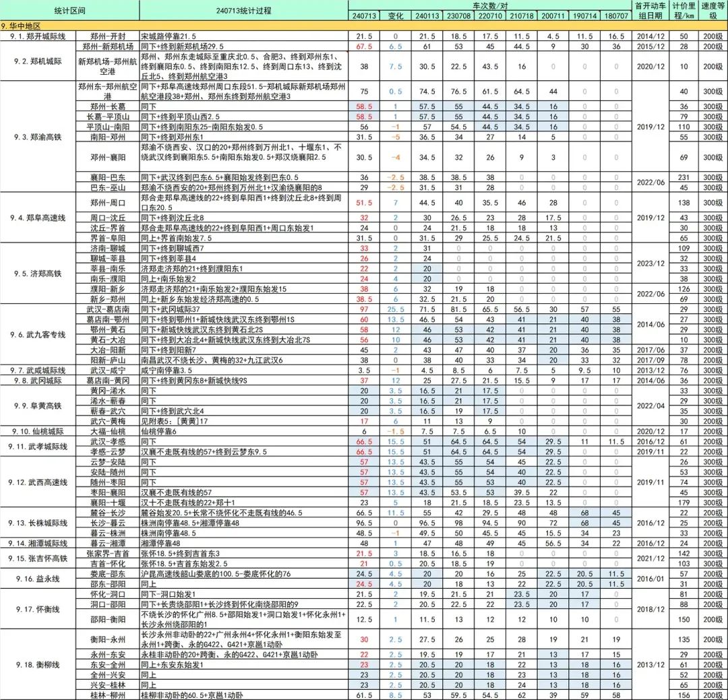The image size is (728, 700).
Task: Select the '9.10. 仙桃城际' line cell
Action: 38,431
